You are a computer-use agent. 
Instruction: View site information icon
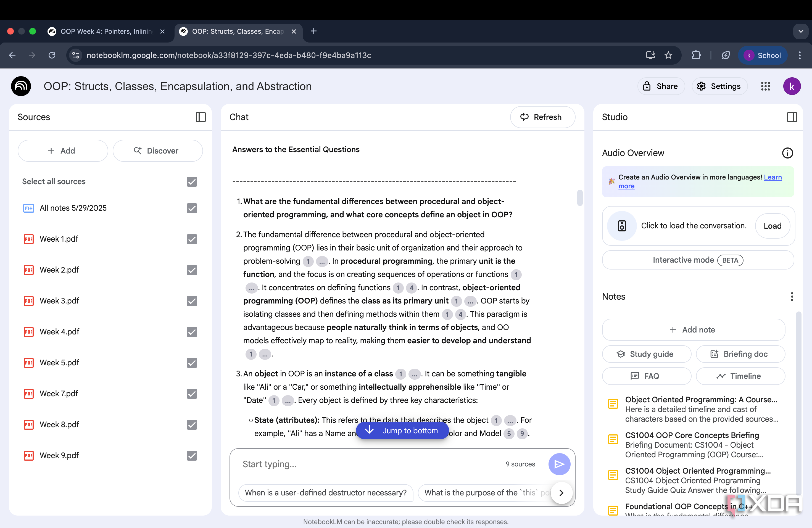pyautogui.click(x=76, y=55)
